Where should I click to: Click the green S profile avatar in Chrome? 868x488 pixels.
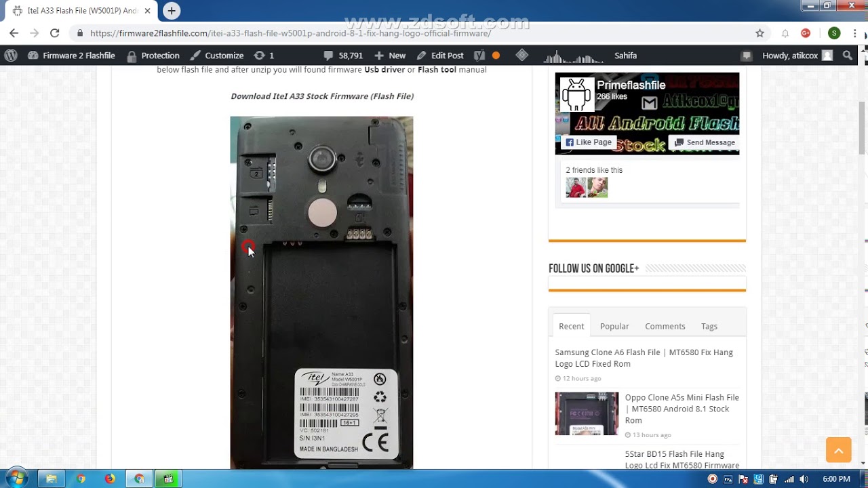[x=834, y=33]
